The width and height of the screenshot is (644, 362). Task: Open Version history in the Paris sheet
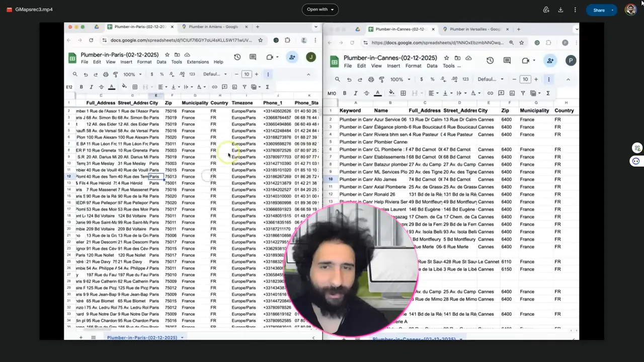coord(237,57)
